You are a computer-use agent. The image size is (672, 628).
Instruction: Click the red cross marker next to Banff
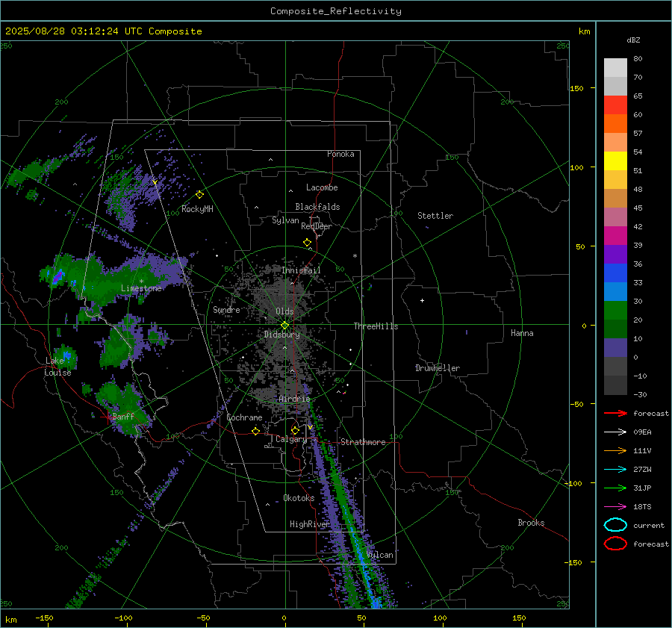[108, 417]
